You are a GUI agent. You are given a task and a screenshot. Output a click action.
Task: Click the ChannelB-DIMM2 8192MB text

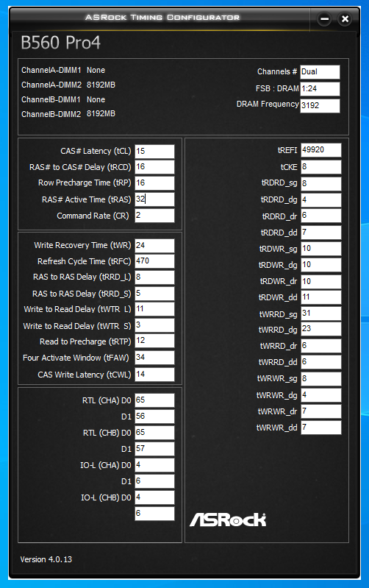68,114
